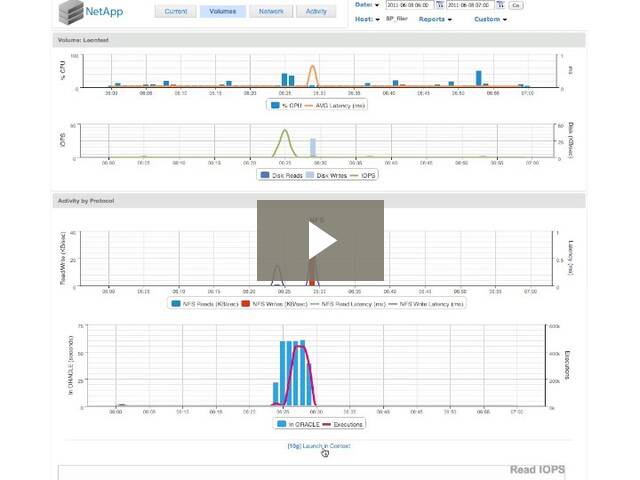Click the Go button
This screenshot has height=480, width=640.
(x=516, y=5)
